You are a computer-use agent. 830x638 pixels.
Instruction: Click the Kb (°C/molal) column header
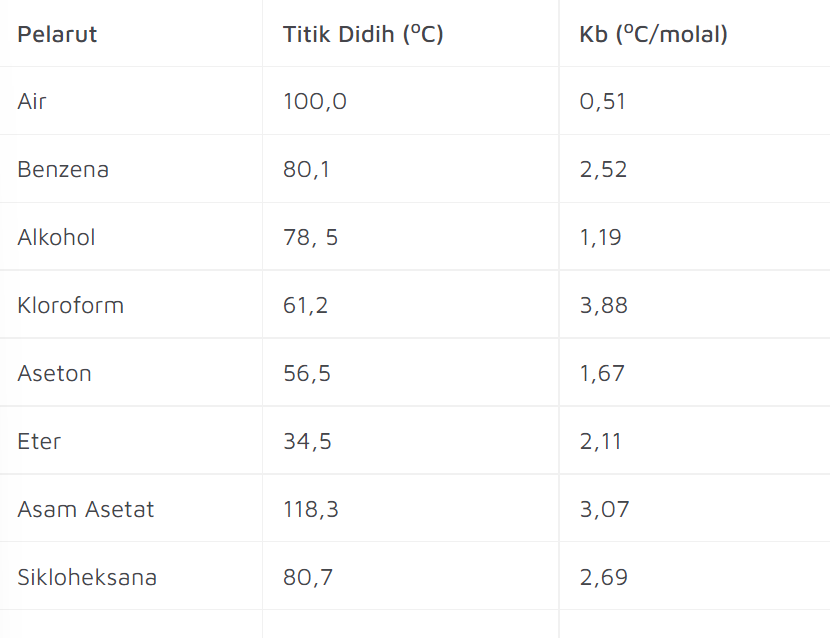tap(654, 34)
